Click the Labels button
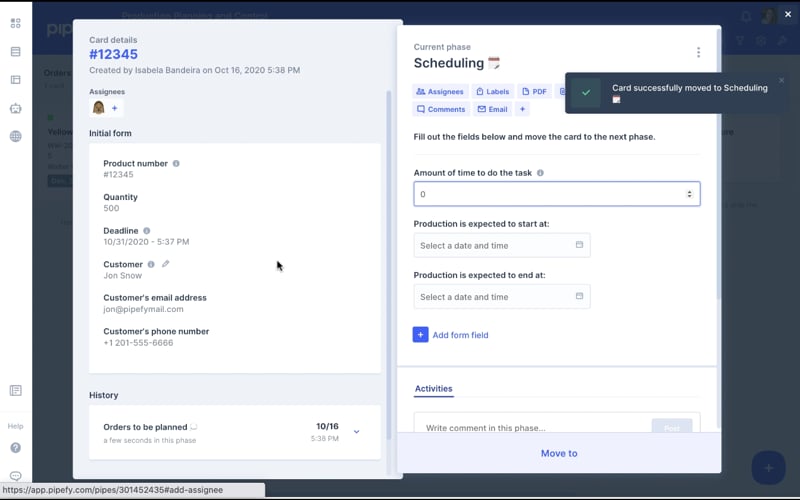The image size is (800, 500). pos(492,91)
